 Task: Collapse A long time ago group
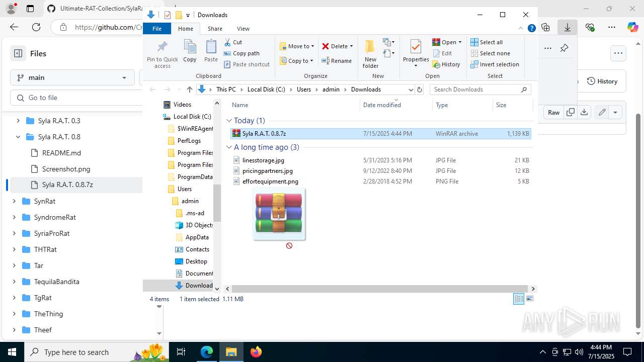(x=229, y=147)
